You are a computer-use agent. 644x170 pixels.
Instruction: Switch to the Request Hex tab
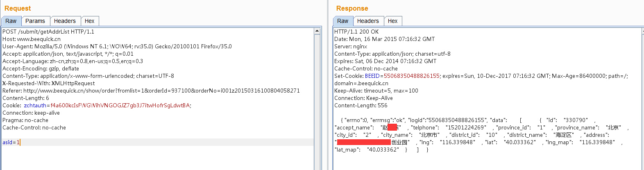(x=90, y=21)
